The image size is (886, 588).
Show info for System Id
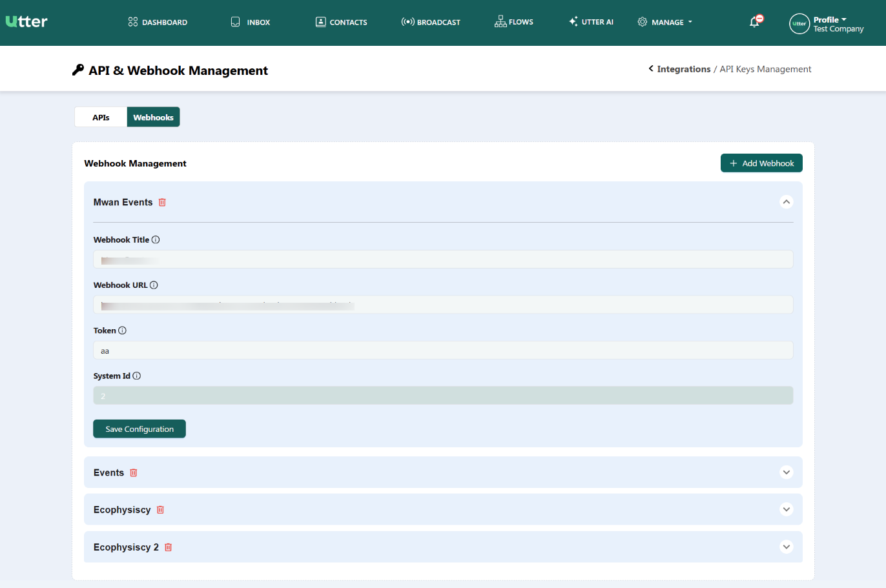click(136, 376)
